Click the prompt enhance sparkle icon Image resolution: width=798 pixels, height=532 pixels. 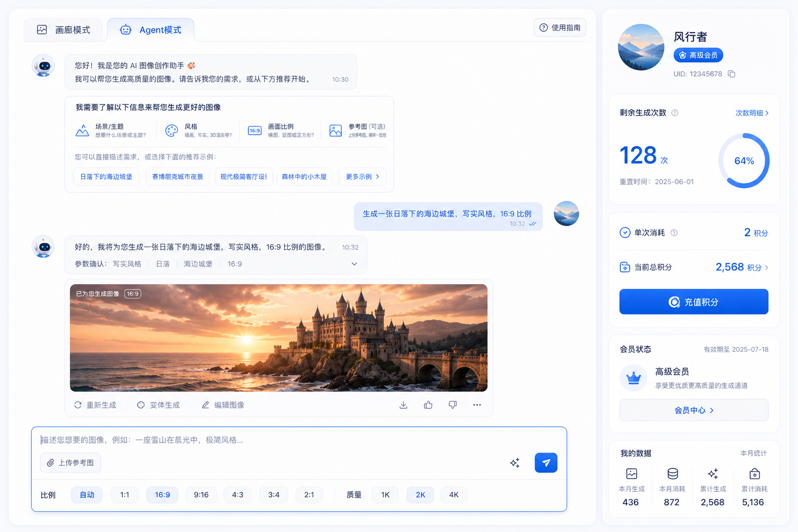click(x=515, y=462)
